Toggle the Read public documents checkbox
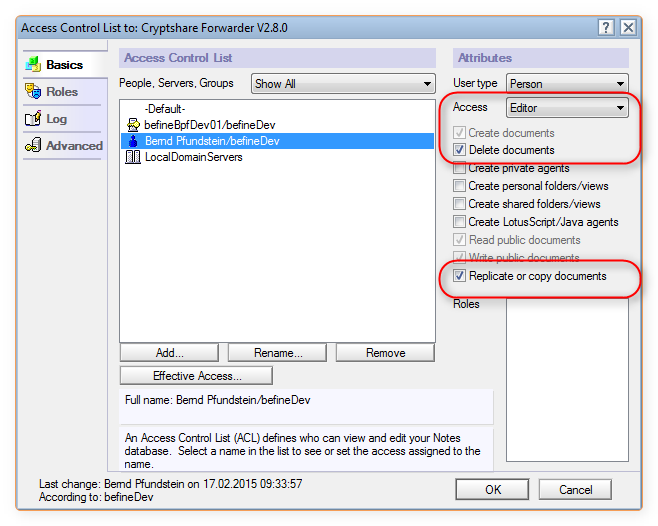The height and width of the screenshot is (526, 658). 460,240
